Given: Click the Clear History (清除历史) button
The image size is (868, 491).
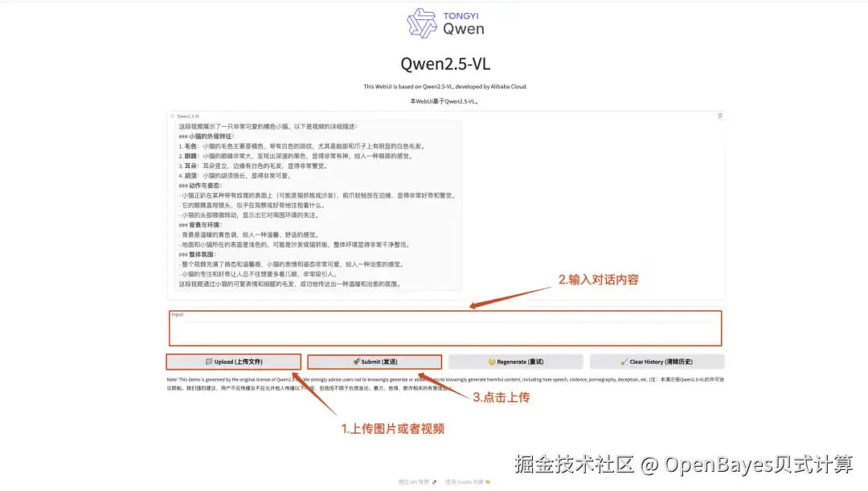Looking at the screenshot, I should [x=657, y=362].
